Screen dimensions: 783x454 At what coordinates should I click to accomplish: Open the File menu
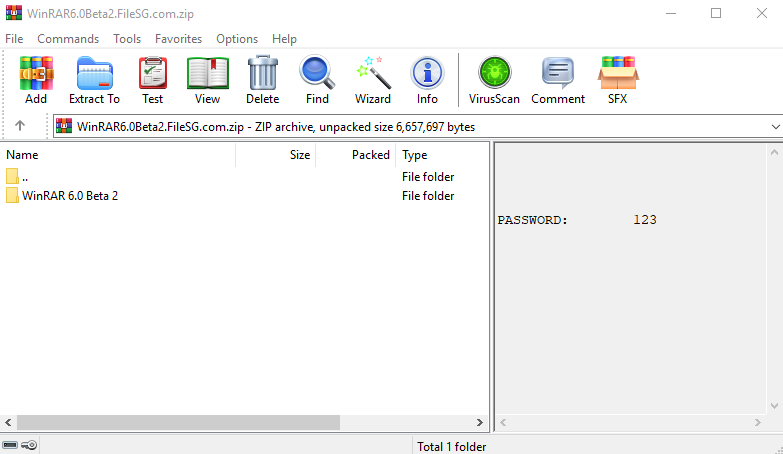[14, 39]
